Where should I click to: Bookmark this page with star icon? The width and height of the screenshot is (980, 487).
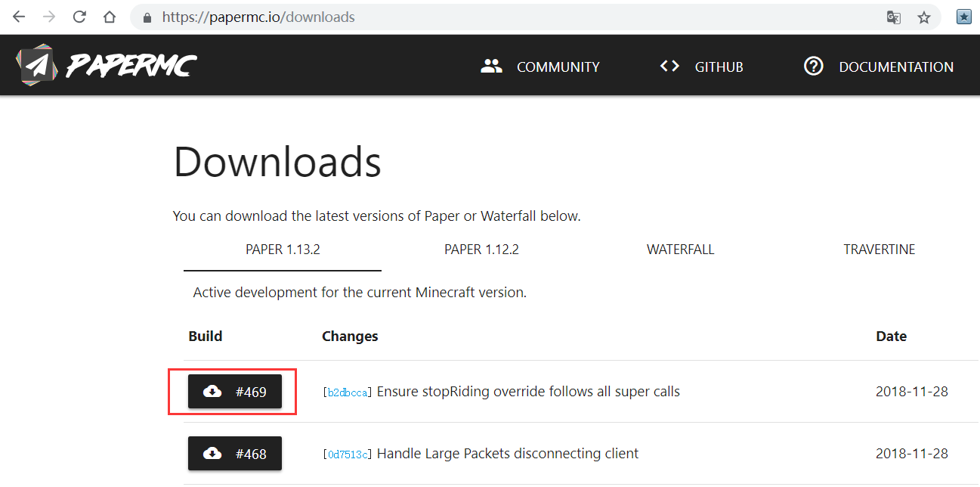pyautogui.click(x=924, y=17)
